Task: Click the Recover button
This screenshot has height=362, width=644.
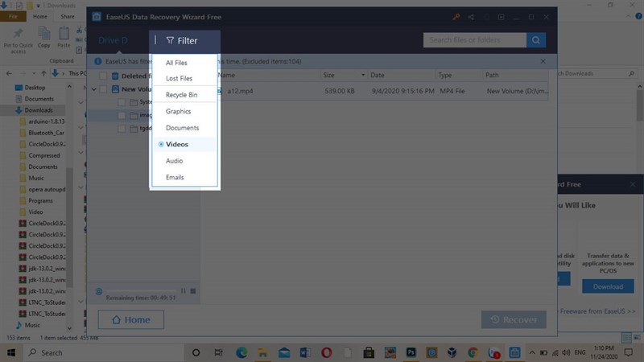Action: click(514, 319)
